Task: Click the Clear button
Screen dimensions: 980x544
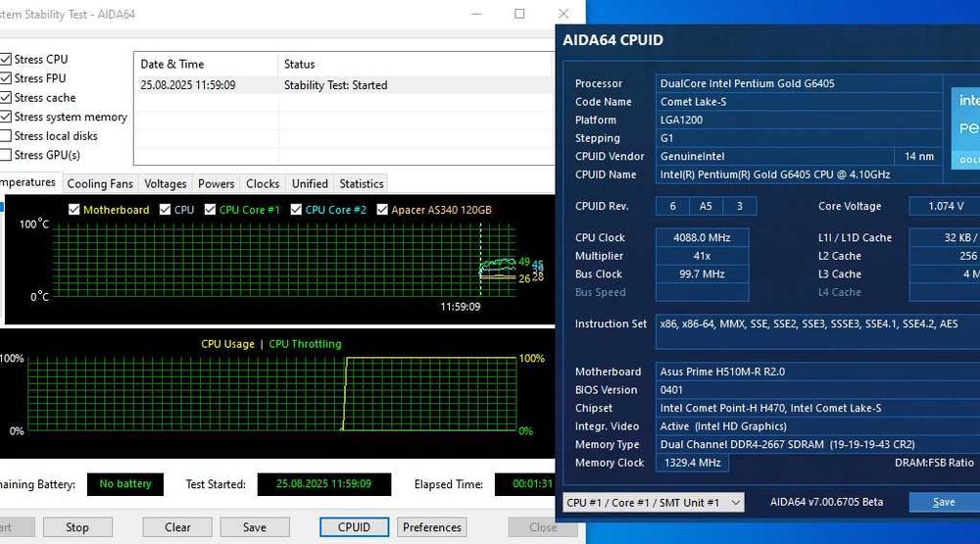Action: click(177, 527)
